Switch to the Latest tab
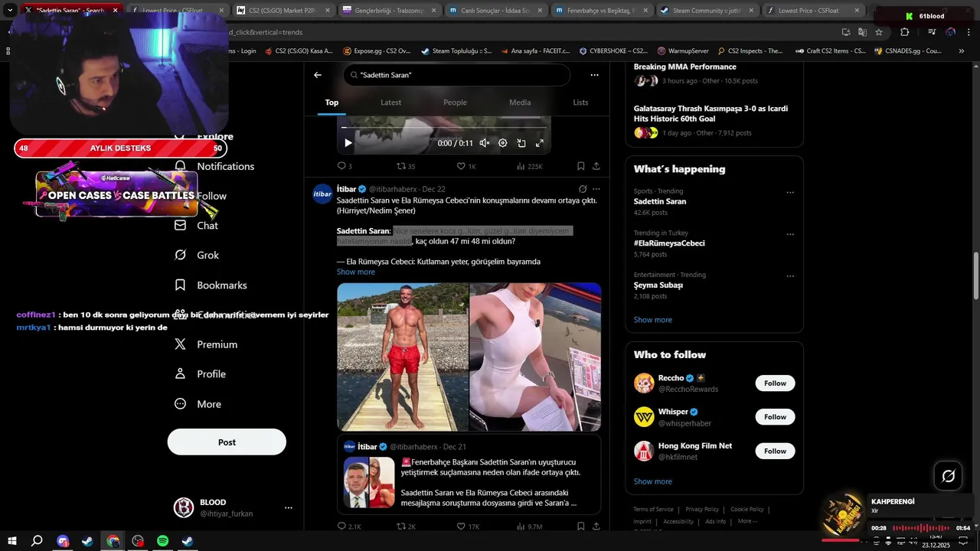This screenshot has width=980, height=551. 390,103
